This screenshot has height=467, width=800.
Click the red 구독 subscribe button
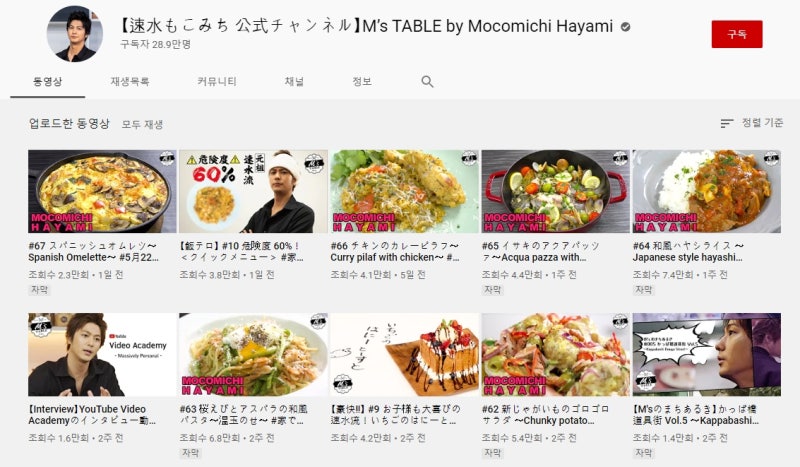pos(737,34)
